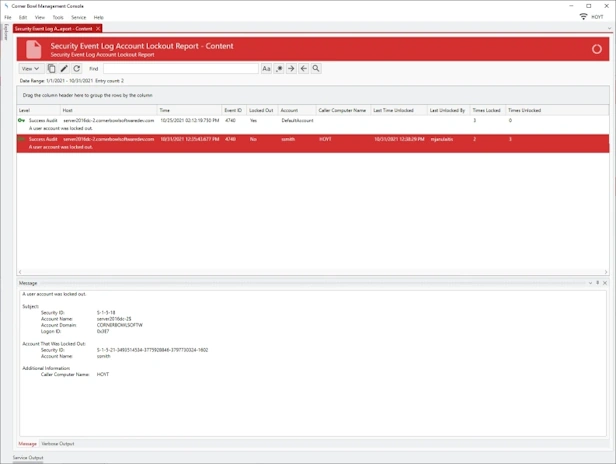Refresh the lockout report
The image size is (616, 464).
(76, 69)
